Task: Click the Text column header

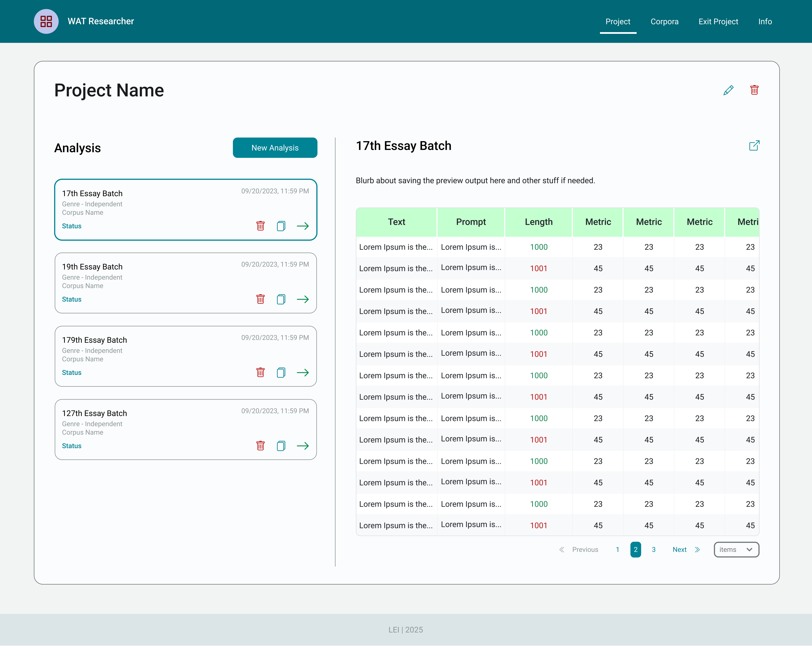Action: [x=397, y=222]
